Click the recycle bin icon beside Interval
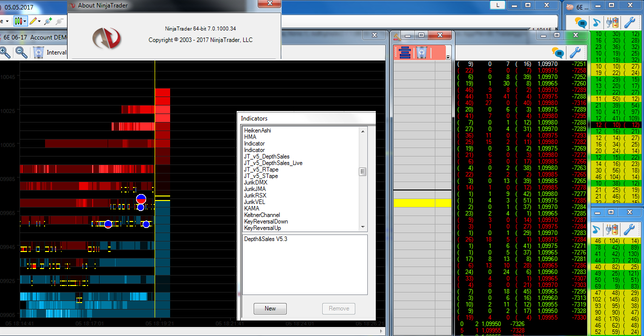 39,52
